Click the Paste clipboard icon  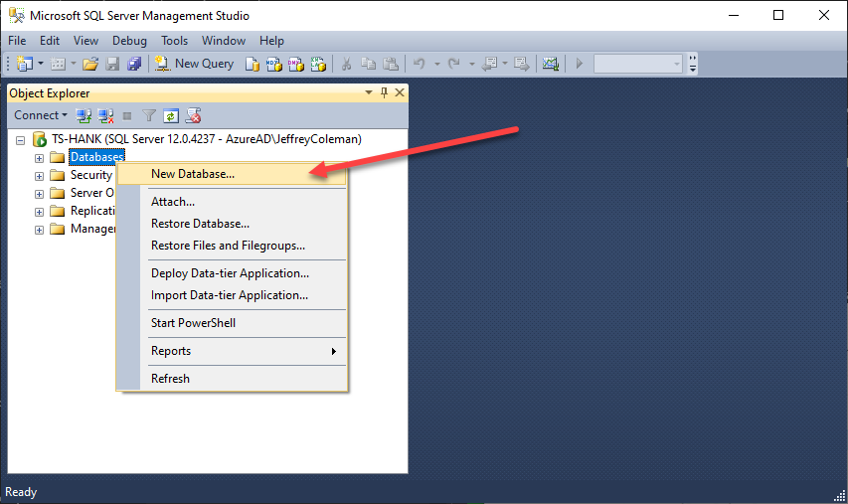click(x=391, y=64)
